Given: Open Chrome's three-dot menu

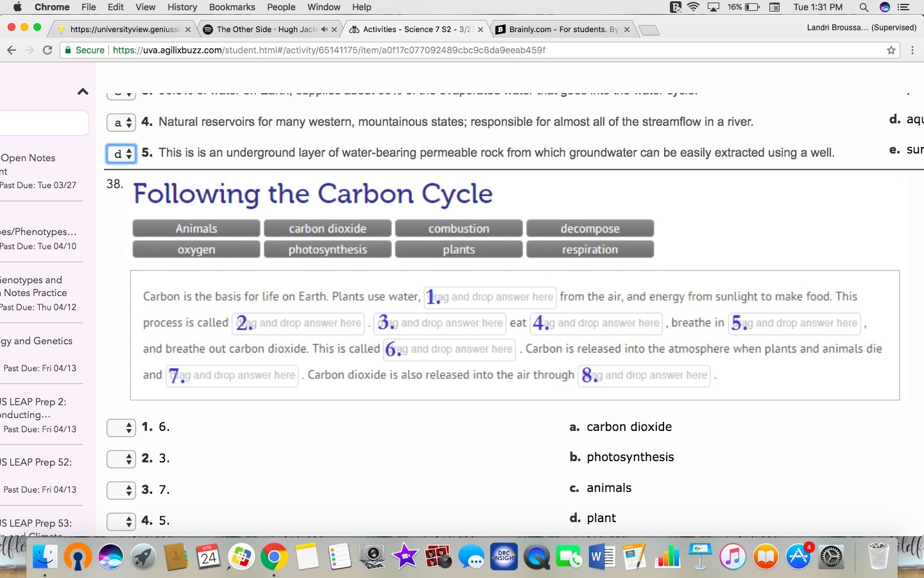Looking at the screenshot, I should 912,50.
